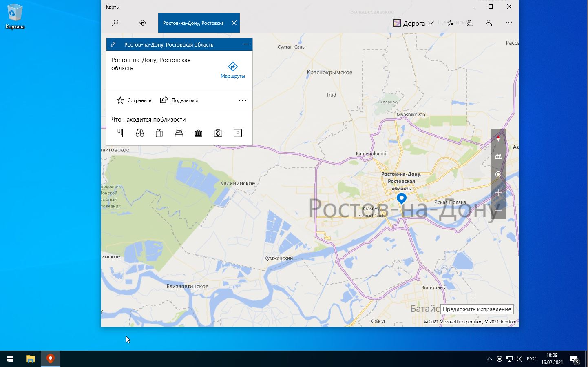The height and width of the screenshot is (367, 588).
Task: Click the Myasnikovan map label
Action: tap(411, 115)
